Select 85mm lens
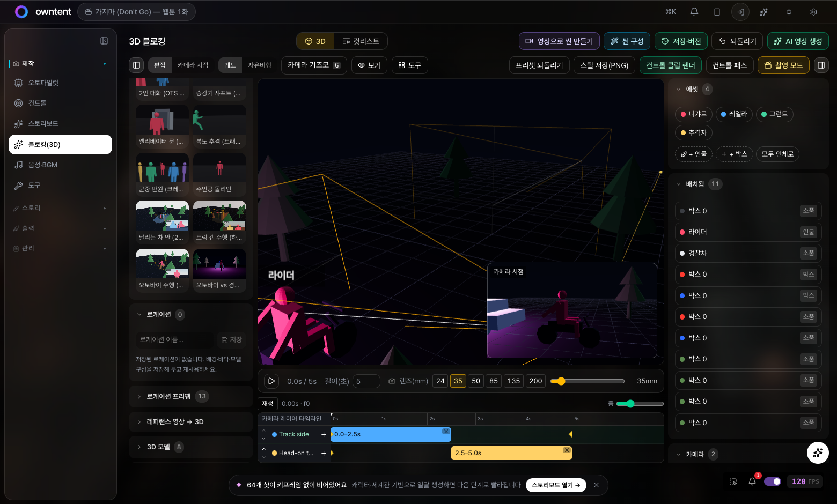The width and height of the screenshot is (837, 504). [x=494, y=381]
